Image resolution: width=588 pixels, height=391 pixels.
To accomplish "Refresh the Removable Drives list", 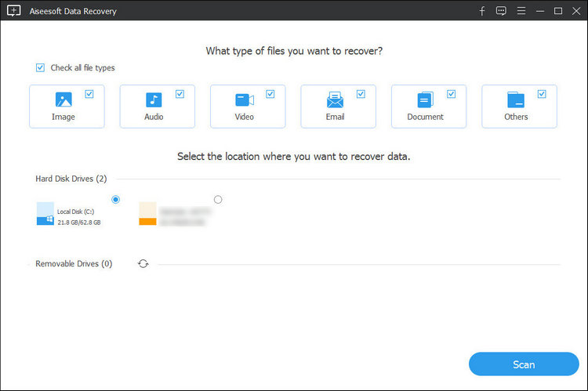I will [143, 264].
